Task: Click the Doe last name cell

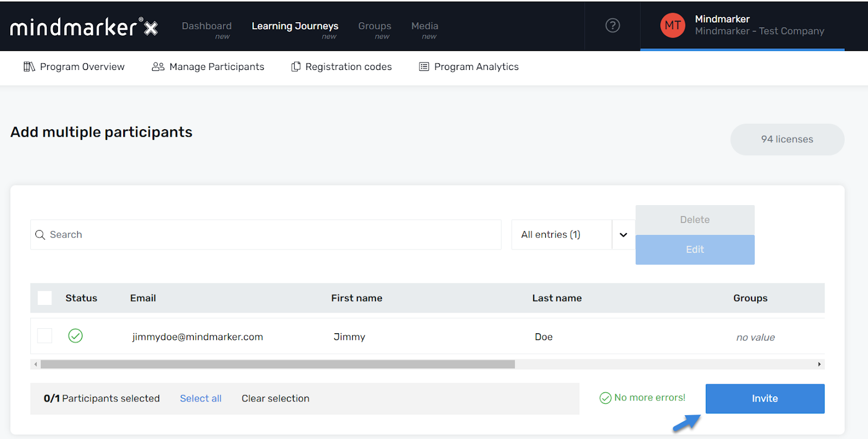Action: [544, 337]
